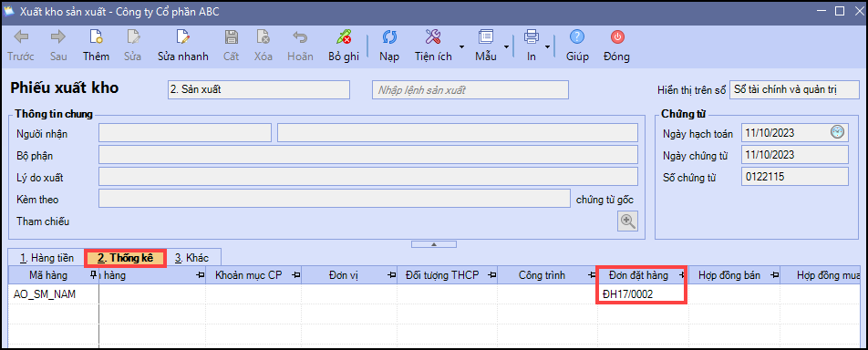Undo changes with Hoãn icon
This screenshot has width=868, height=350.
click(300, 37)
